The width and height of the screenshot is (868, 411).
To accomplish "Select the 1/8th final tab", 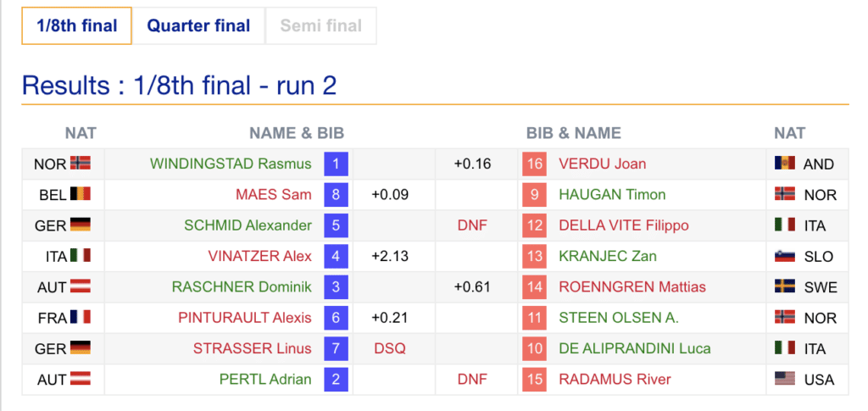I will [76, 25].
